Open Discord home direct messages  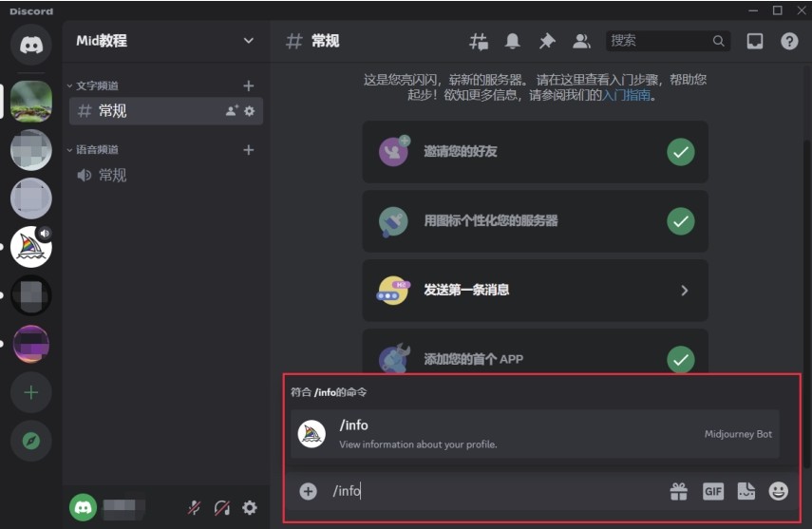[x=31, y=45]
